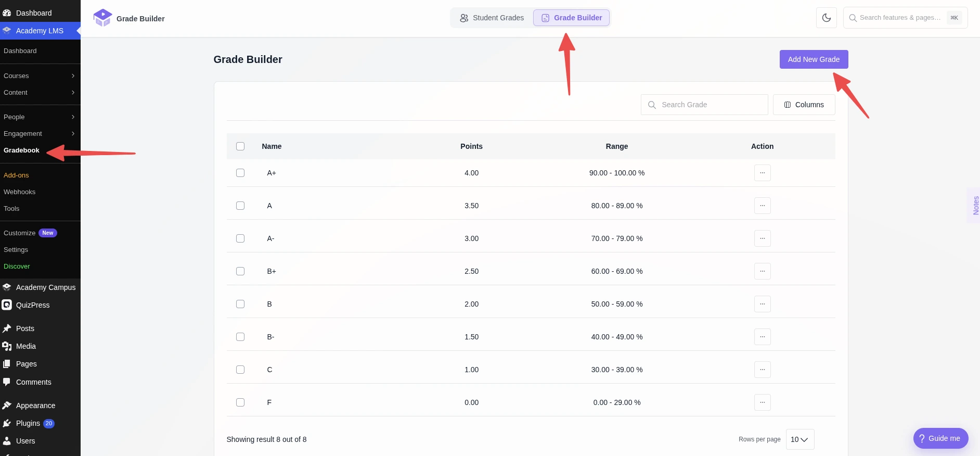Focus the Search Grade input field

pyautogui.click(x=704, y=105)
